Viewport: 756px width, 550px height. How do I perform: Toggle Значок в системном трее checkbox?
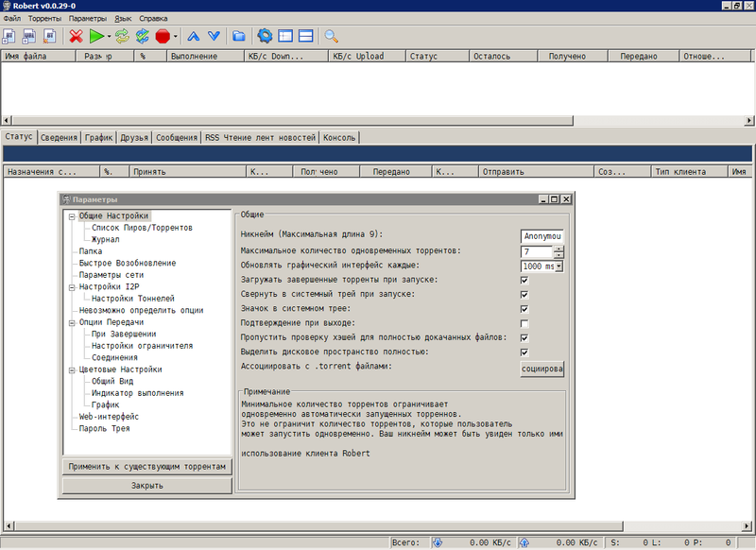coord(524,309)
